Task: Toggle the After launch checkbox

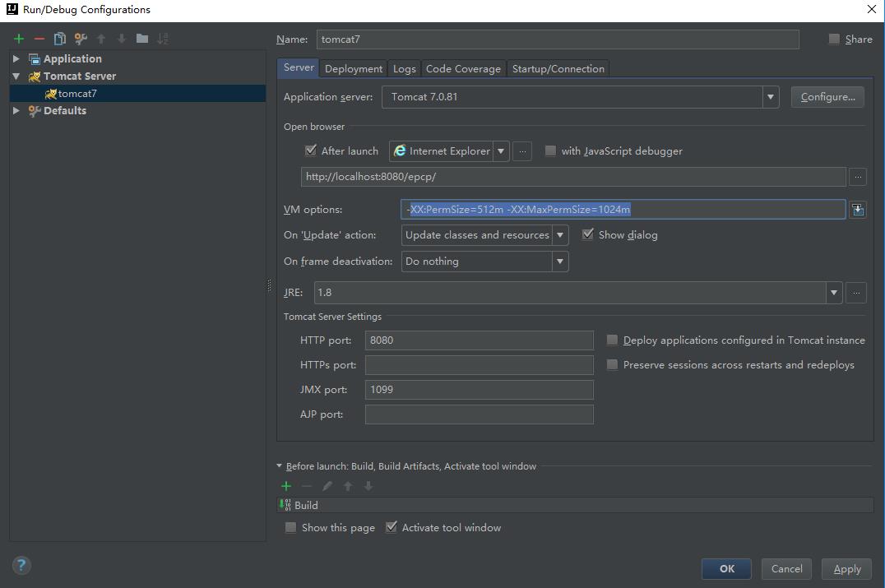Action: point(311,150)
